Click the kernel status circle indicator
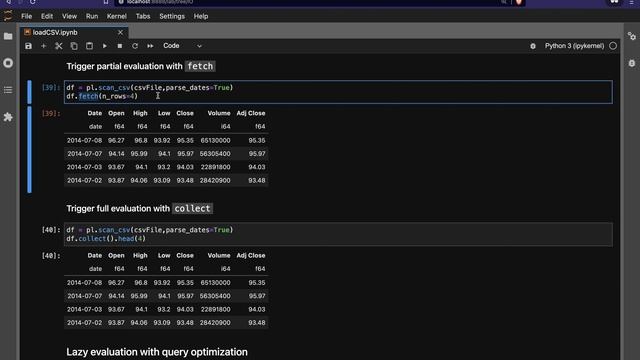Viewport: 640px width, 360px height. 613,46
